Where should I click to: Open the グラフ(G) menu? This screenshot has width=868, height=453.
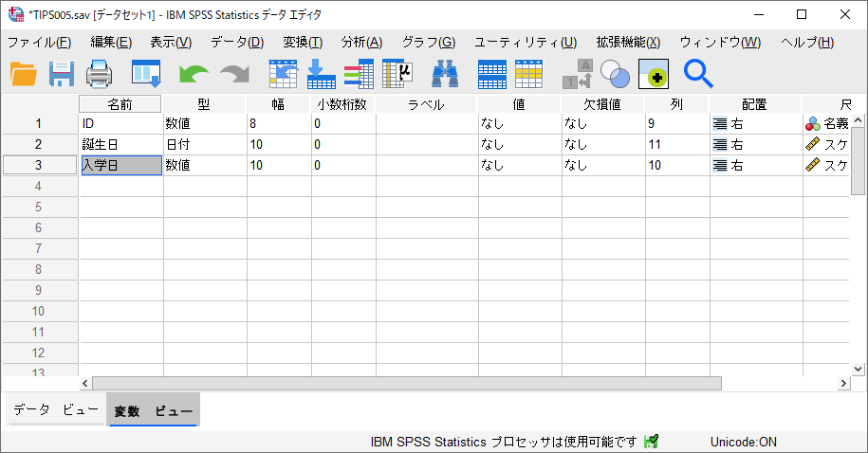coord(429,43)
